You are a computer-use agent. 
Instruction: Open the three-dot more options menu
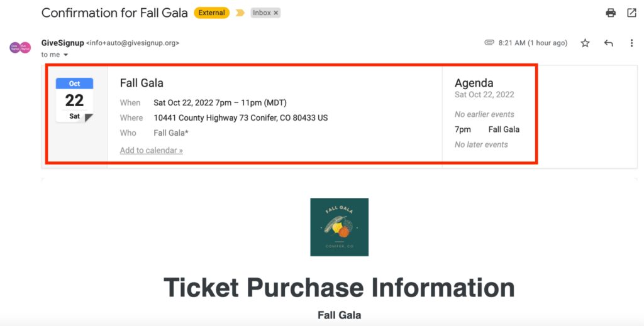pyautogui.click(x=631, y=43)
